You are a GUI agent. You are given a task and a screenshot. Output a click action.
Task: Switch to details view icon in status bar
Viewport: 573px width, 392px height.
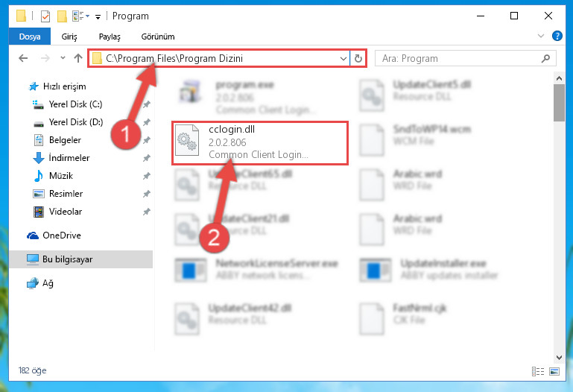pyautogui.click(x=537, y=372)
